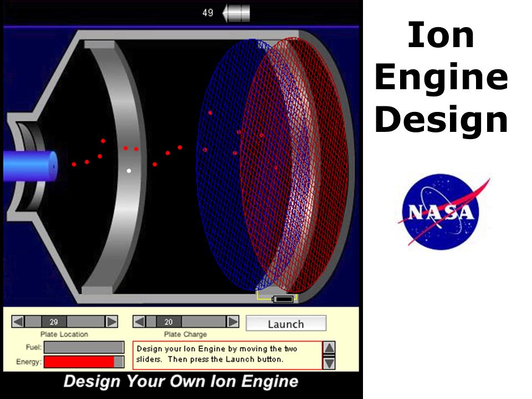Increase Plate Location with right arrow

[x=111, y=321]
